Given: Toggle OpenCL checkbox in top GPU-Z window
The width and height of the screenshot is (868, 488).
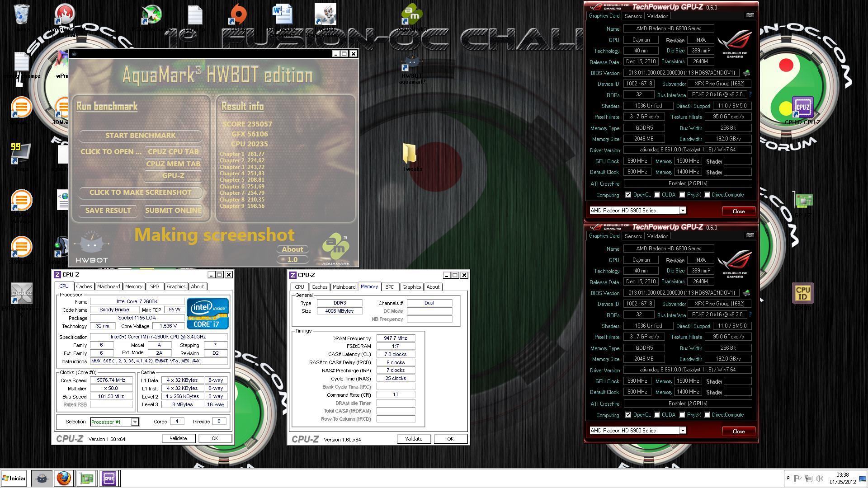Looking at the screenshot, I should click(628, 195).
